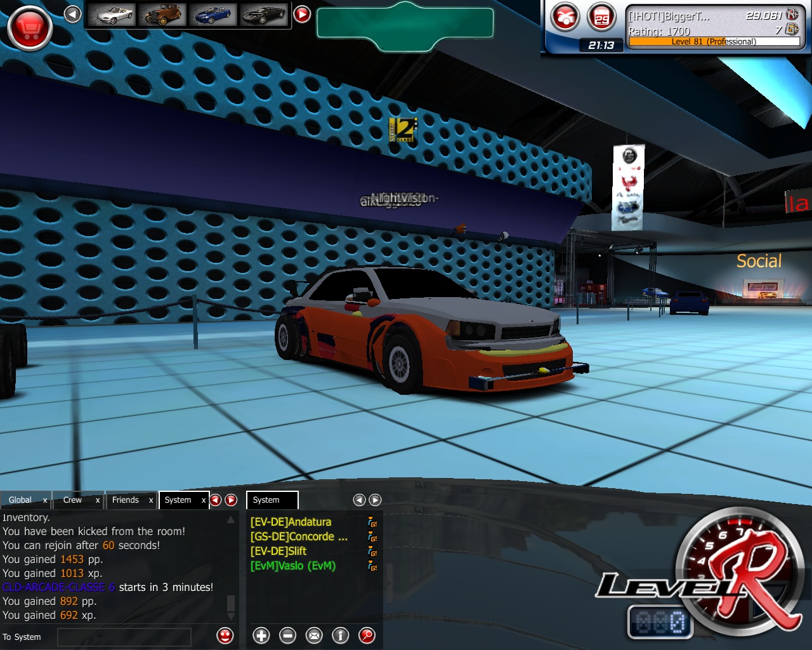Send mail with the envelope button
Screen dimensions: 812x650
coord(315,635)
